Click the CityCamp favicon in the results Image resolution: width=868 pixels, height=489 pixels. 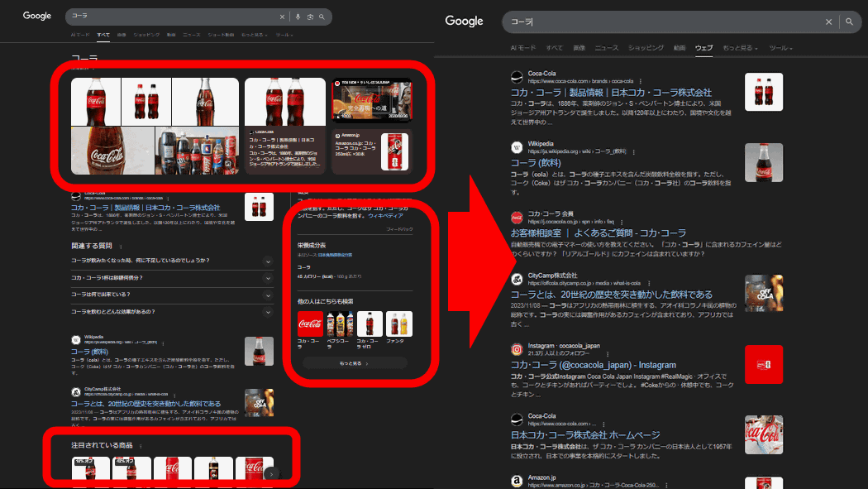click(x=517, y=277)
